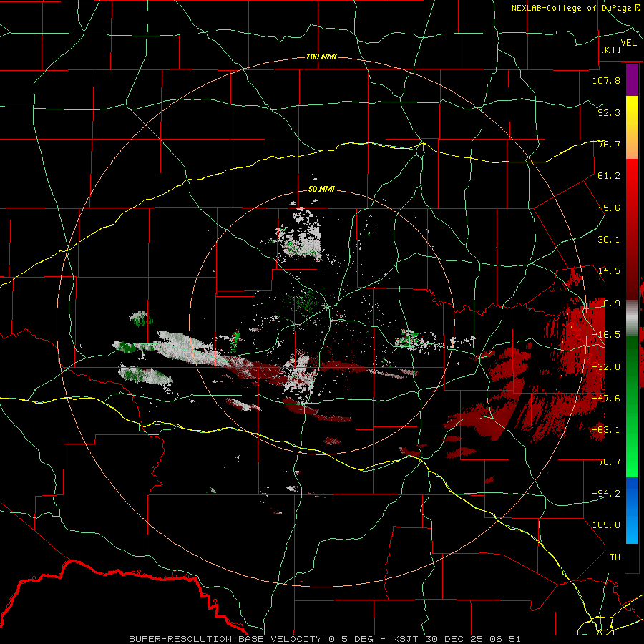The image size is (644, 644).
Task: Click the -16.5 velocity scale value
Action: click(x=606, y=335)
